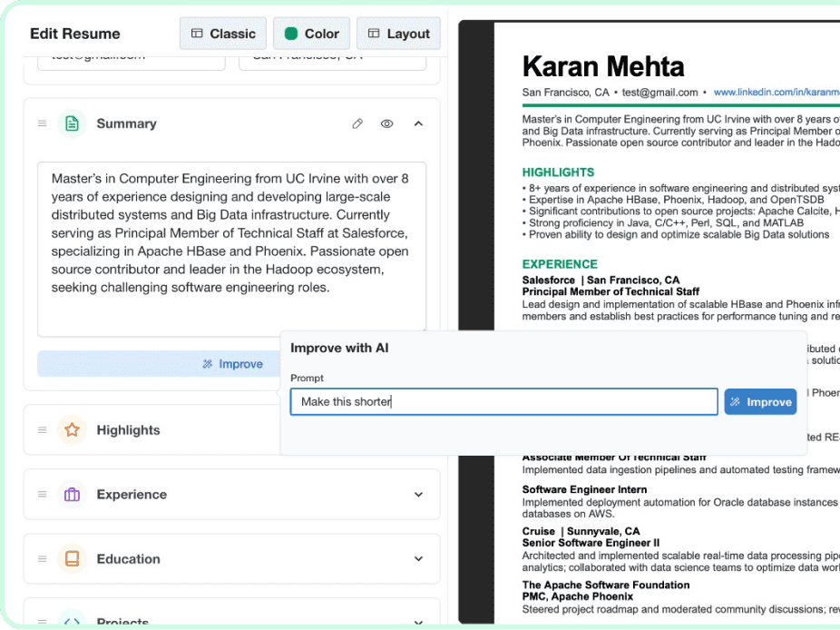
Task: Click the Salesforce | San Francisco, CA line
Action: pos(601,280)
